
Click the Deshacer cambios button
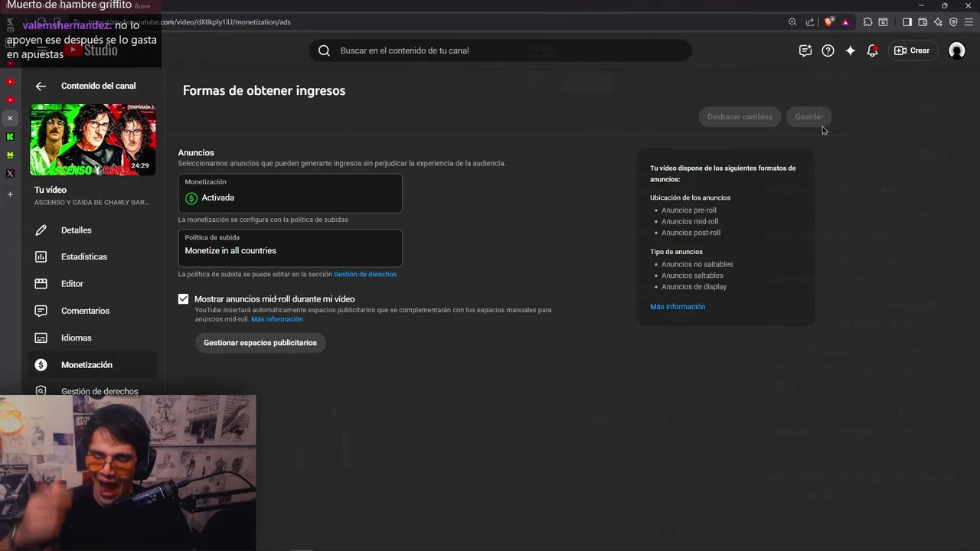(740, 117)
